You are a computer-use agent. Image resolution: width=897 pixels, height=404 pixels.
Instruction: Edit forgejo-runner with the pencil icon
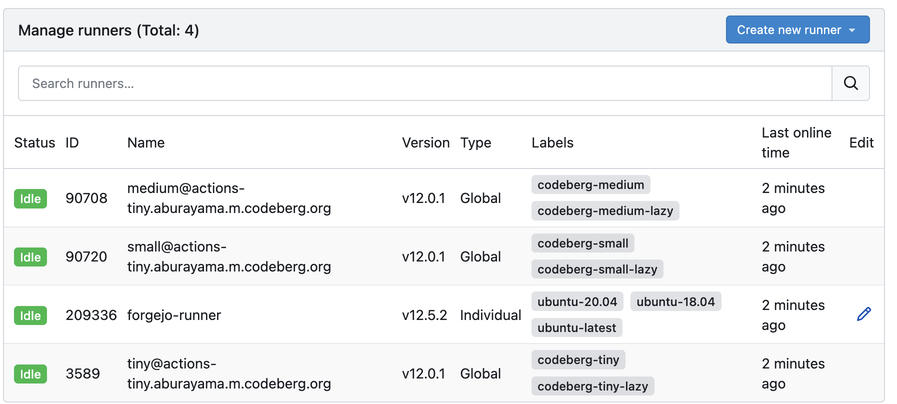point(864,314)
